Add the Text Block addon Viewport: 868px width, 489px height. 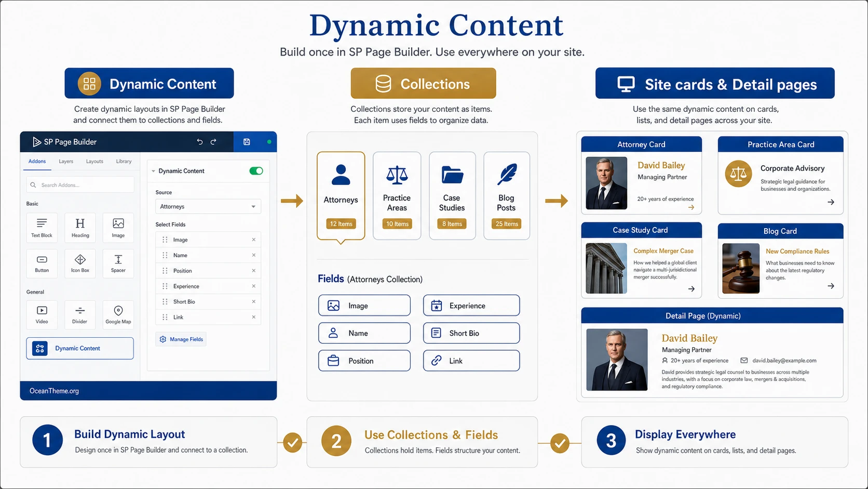coord(42,228)
